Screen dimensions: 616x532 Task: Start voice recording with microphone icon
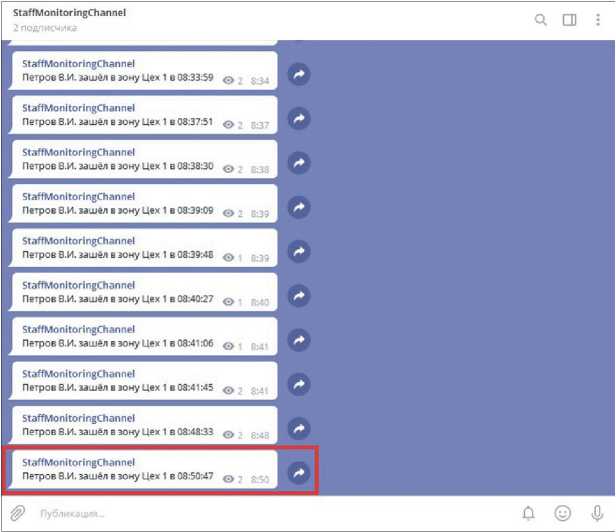(x=597, y=513)
